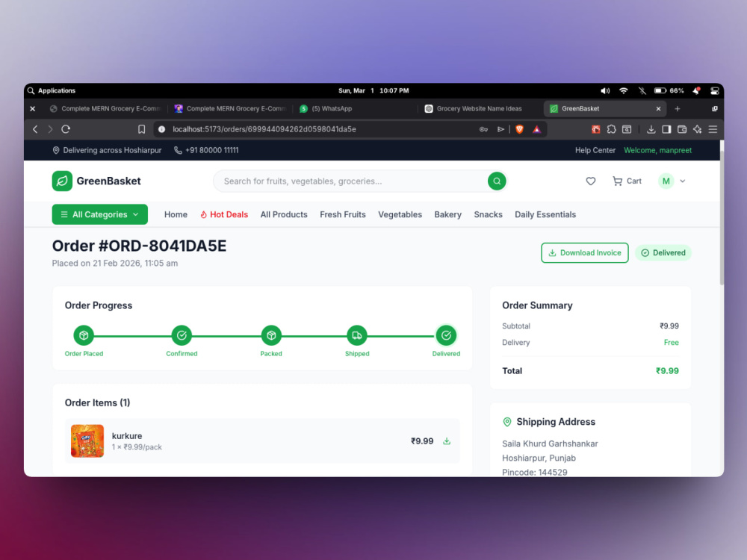747x560 pixels.
Task: Open the wishlist heart icon
Action: [x=591, y=181]
